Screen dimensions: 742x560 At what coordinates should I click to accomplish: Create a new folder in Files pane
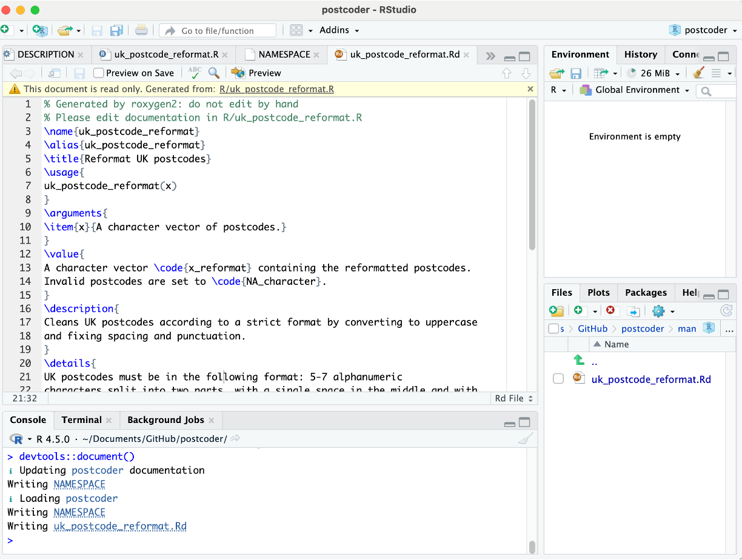tap(556, 311)
